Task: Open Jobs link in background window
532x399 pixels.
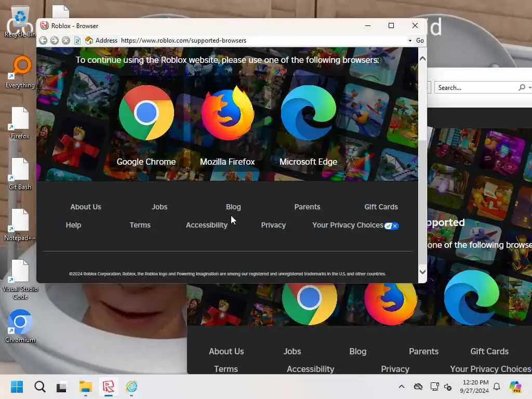Action: pos(292,351)
